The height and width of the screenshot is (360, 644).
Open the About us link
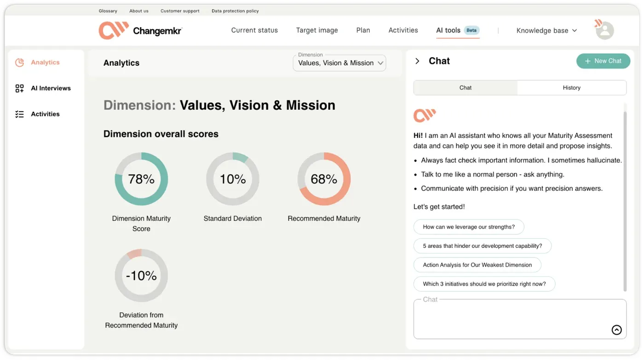point(139,11)
